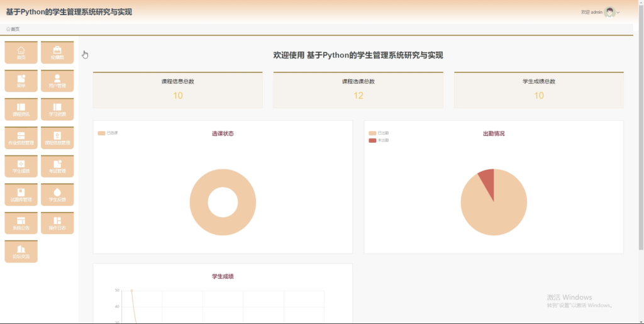Open the 首页 home sidebar tile
Viewport: 644px width, 324px height.
click(21, 53)
